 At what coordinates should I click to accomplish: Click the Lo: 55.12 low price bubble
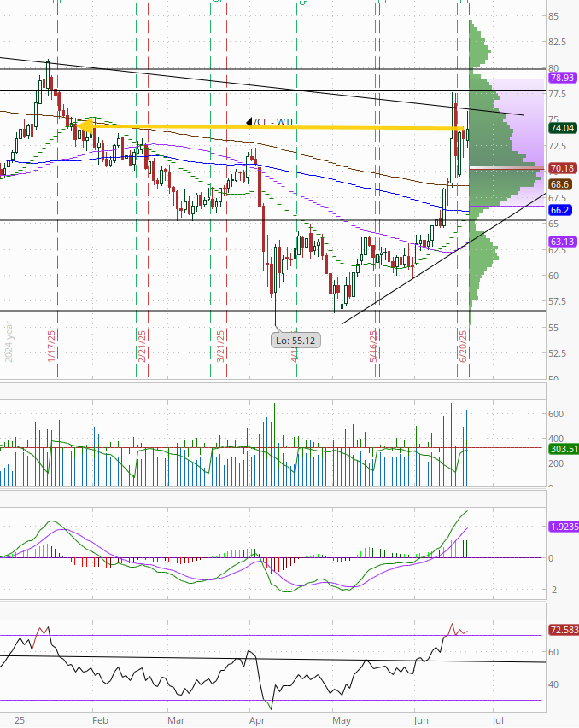295,341
